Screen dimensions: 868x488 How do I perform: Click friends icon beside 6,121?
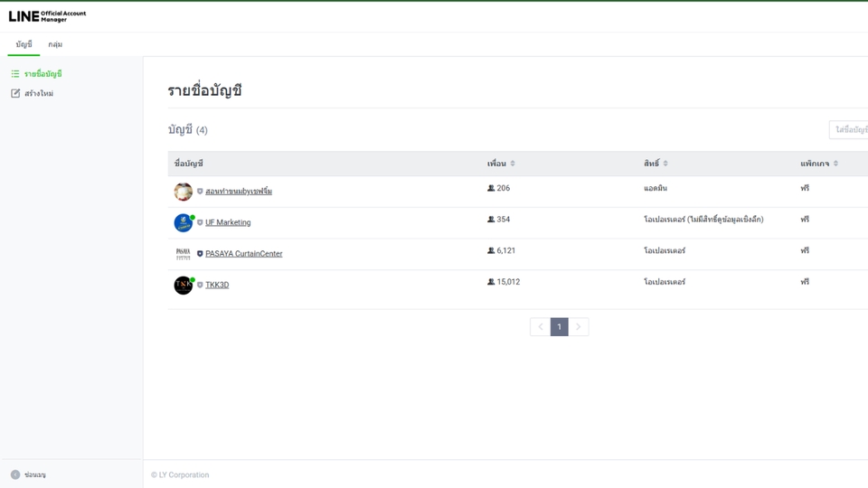[490, 250]
